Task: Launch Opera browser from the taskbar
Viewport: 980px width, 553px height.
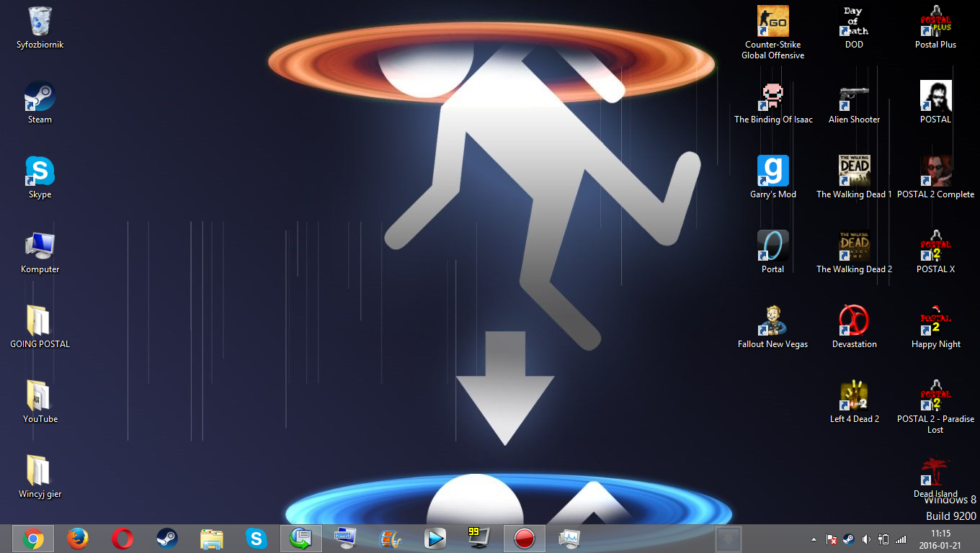Action: click(122, 539)
